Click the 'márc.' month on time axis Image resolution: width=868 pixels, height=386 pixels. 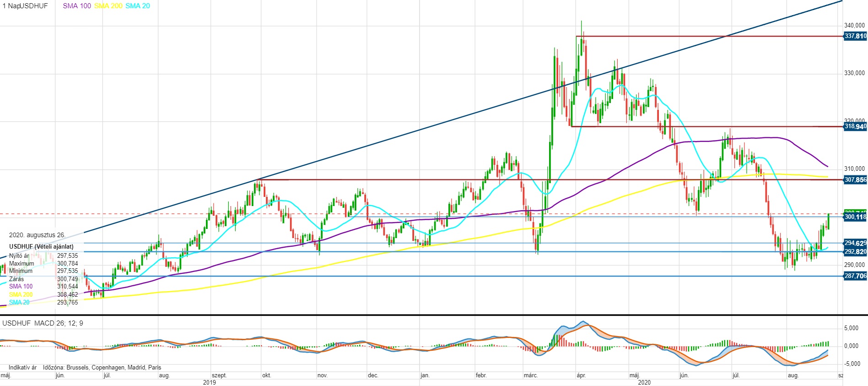click(x=531, y=375)
